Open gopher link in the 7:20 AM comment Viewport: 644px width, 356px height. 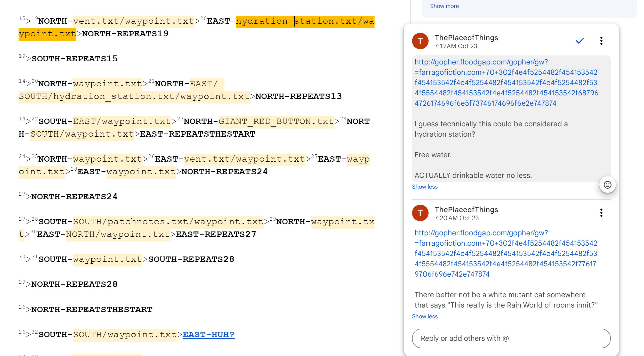[506, 253]
